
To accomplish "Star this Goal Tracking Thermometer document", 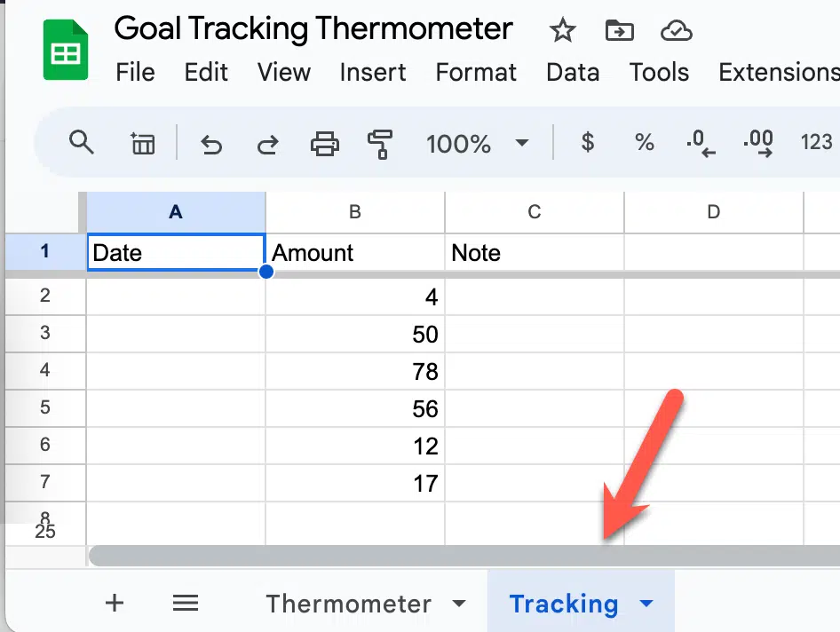I will (x=562, y=30).
